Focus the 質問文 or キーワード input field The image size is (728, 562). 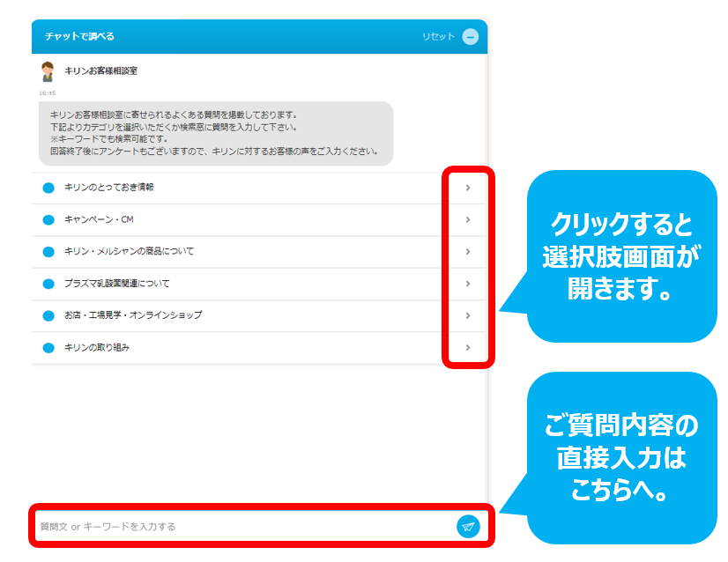(238, 527)
